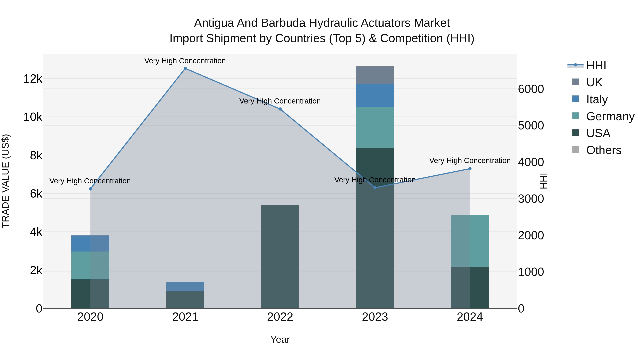Select the 2021 HHI peak data point
This screenshot has width=644, height=362.
tap(185, 68)
